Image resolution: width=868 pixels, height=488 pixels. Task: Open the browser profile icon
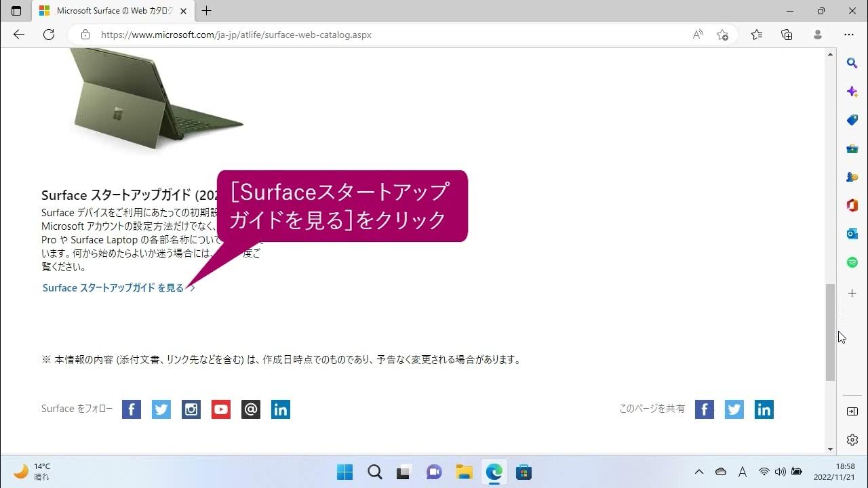point(818,35)
